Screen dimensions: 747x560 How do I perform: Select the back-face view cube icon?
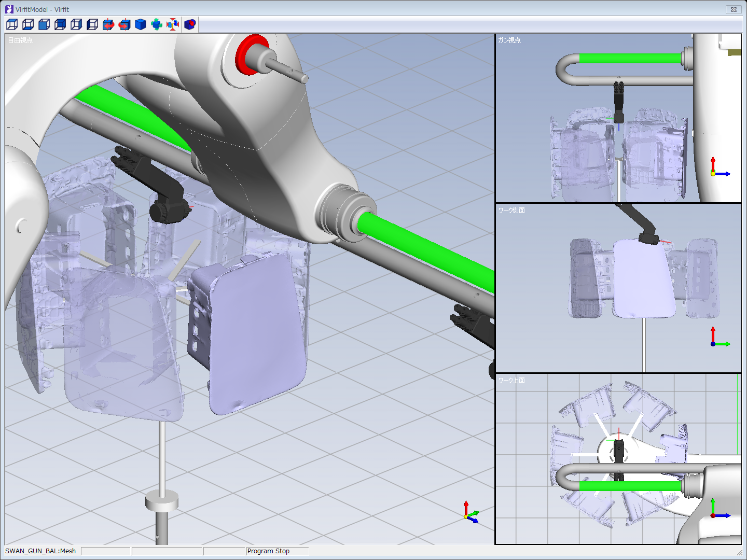60,24
